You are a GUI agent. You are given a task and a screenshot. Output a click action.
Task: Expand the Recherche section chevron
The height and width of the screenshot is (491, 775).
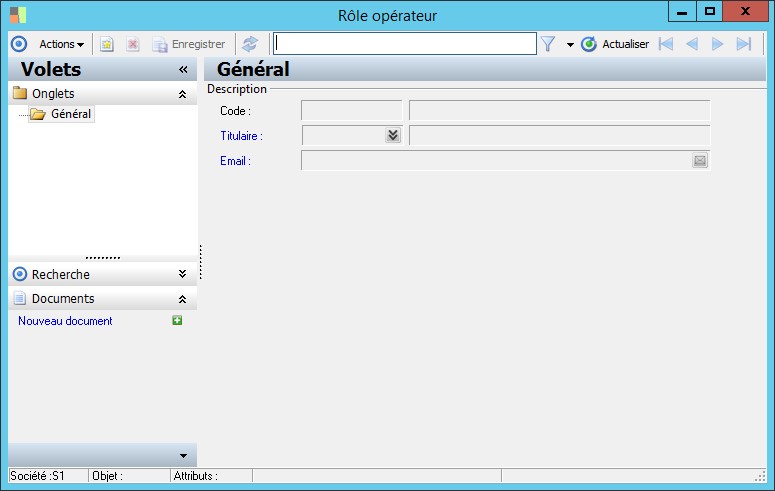[182, 274]
